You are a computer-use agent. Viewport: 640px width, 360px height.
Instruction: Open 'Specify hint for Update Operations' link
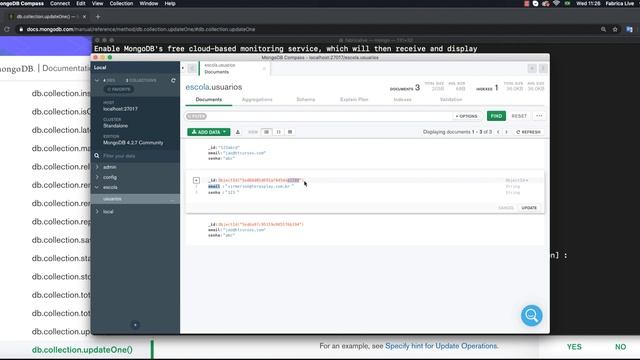pyautogui.click(x=441, y=346)
